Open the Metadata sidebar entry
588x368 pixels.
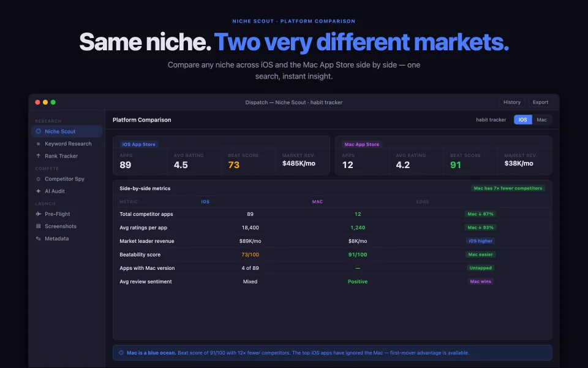point(67,239)
